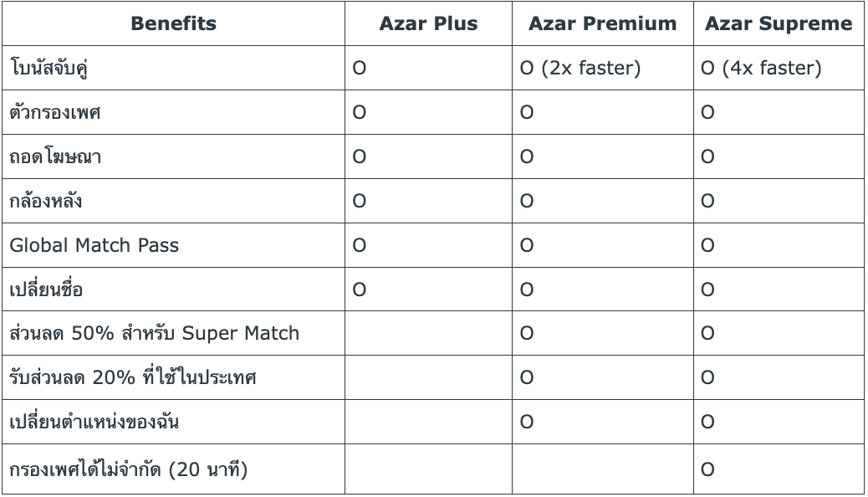Click the โบนัสจับคู่ benefit row label
This screenshot has width=868, height=497.
[49, 69]
